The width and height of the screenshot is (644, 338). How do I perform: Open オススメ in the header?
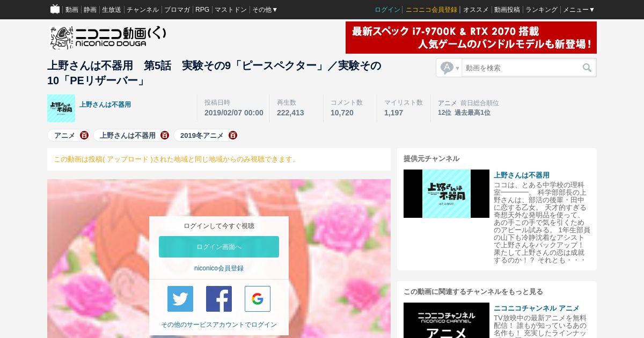tap(476, 10)
